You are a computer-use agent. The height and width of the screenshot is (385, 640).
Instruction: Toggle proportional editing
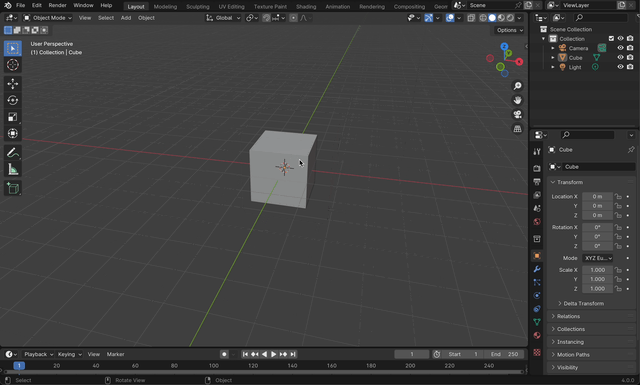coord(293,18)
